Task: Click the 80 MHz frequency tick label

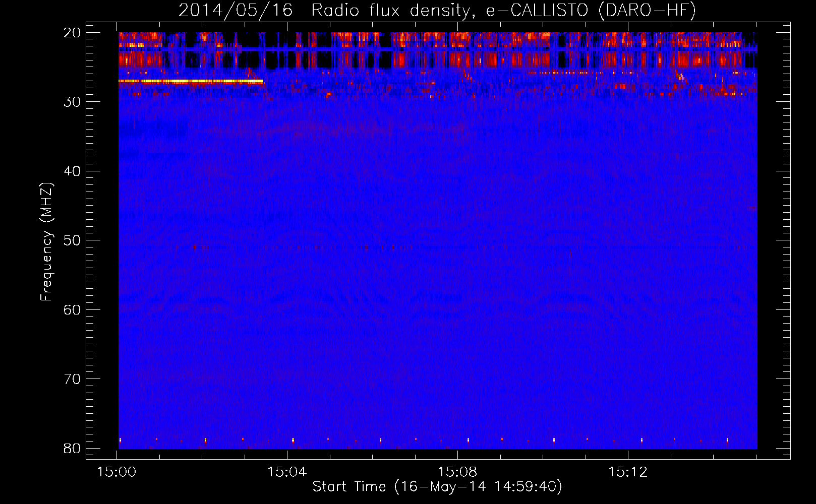Action: coord(73,448)
